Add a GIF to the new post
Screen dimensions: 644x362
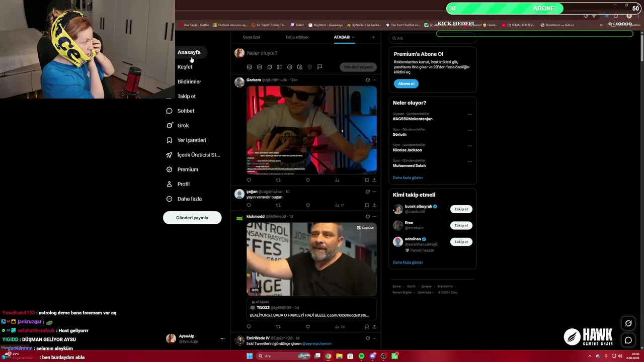pyautogui.click(x=259, y=67)
